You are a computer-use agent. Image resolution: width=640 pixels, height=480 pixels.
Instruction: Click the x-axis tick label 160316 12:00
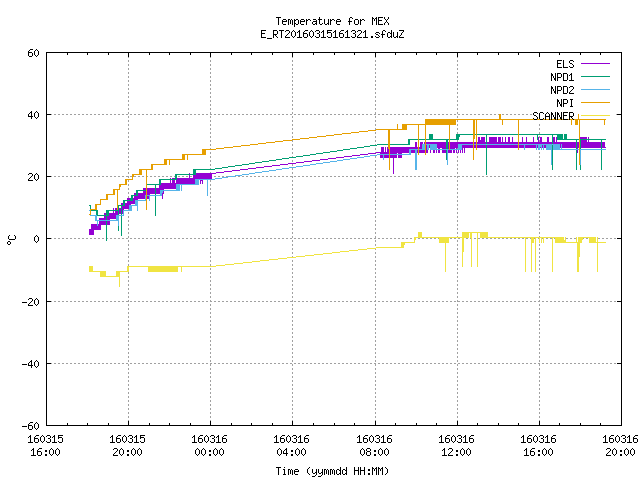click(x=456, y=446)
